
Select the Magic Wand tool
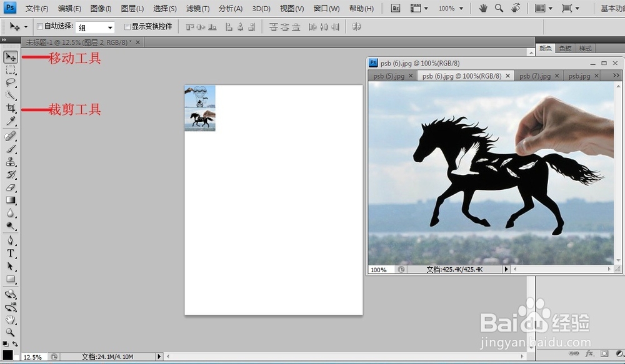pos(11,96)
